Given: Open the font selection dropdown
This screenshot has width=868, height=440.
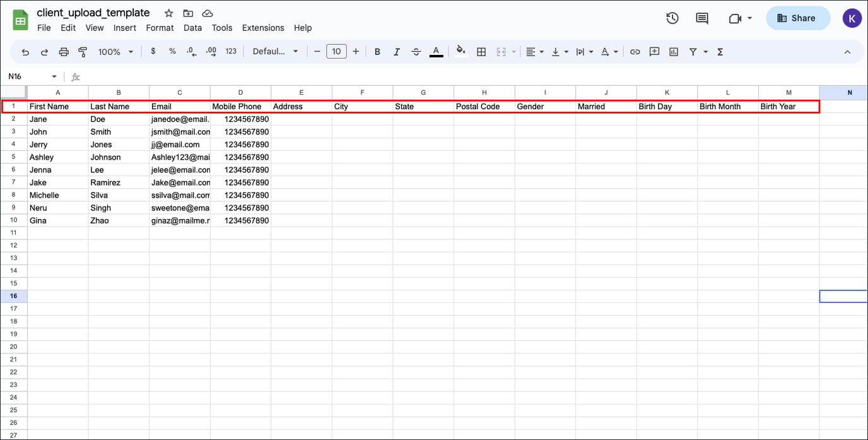Looking at the screenshot, I should tap(275, 52).
